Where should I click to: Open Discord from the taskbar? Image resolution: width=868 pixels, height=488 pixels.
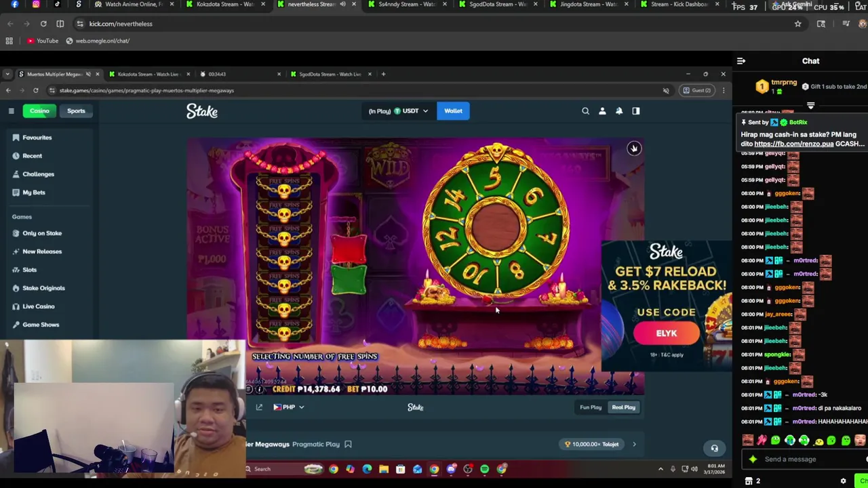(x=451, y=469)
